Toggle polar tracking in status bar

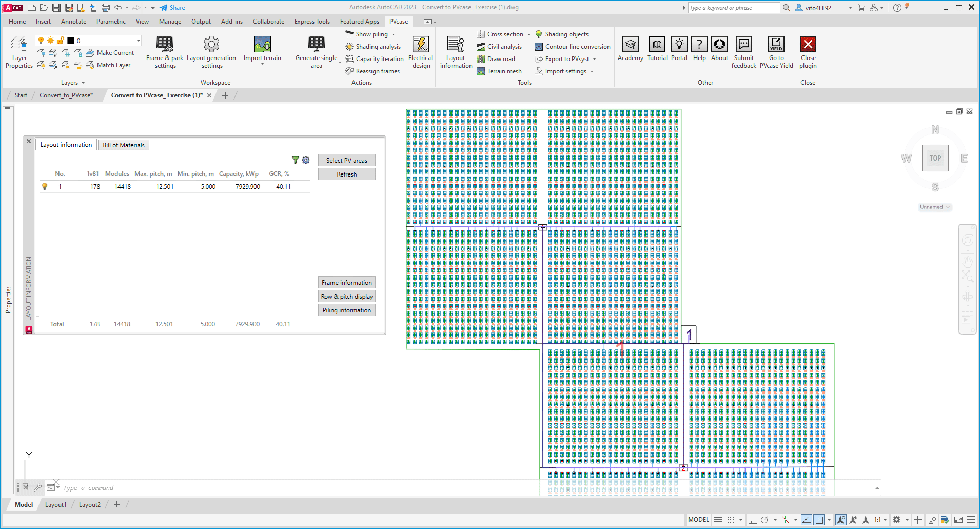click(x=765, y=520)
